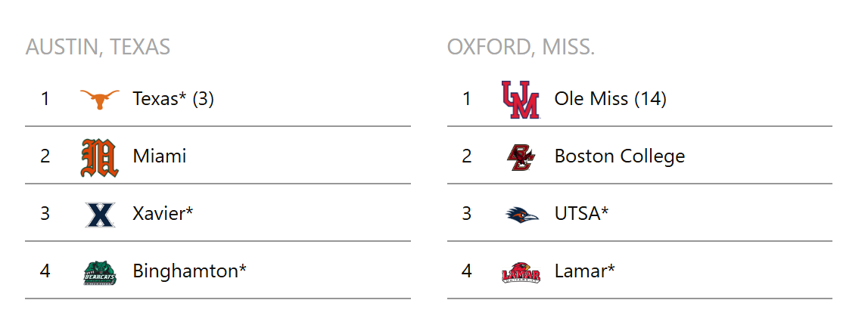Viewport: 868px width, 331px height.
Task: Open the Binghamton* team link
Action: [x=189, y=271]
